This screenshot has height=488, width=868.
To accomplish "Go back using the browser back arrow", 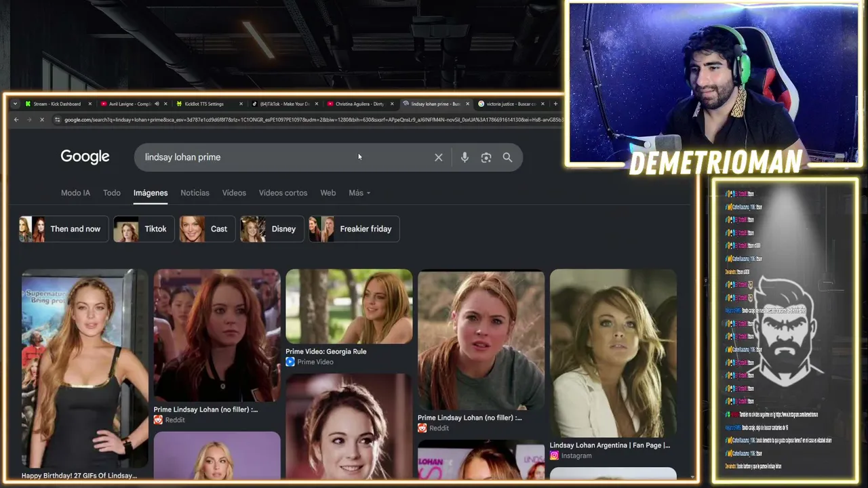I will tap(16, 120).
